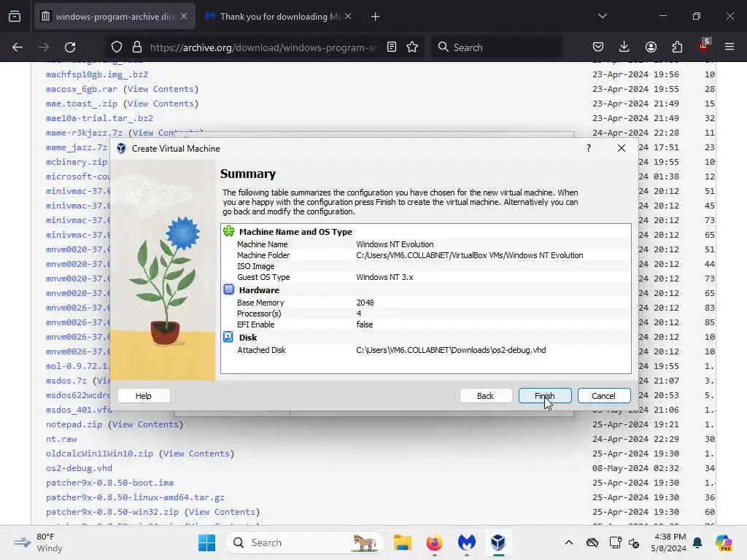Open Save to Pocket icon
The height and width of the screenshot is (560, 747).
(x=598, y=47)
